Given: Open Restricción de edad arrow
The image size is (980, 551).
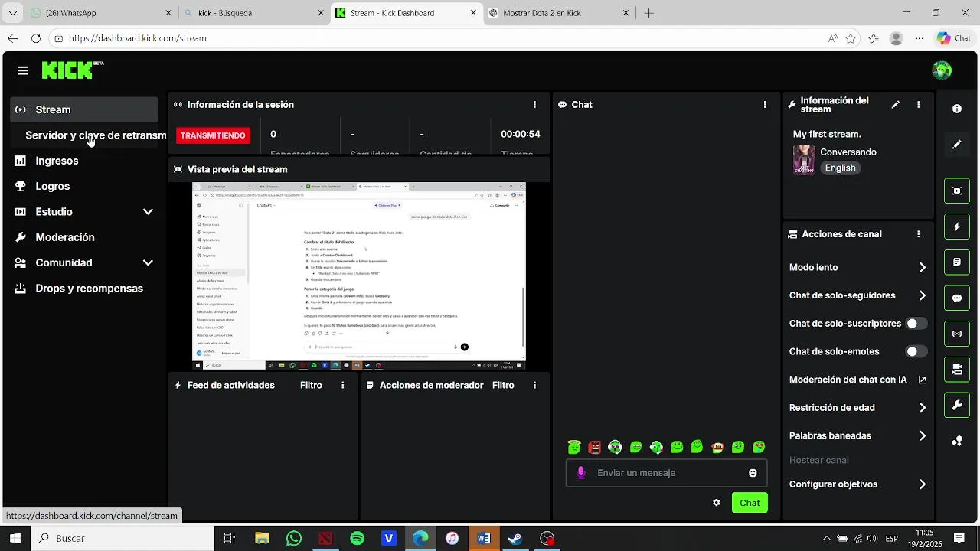Looking at the screenshot, I should coord(922,408).
